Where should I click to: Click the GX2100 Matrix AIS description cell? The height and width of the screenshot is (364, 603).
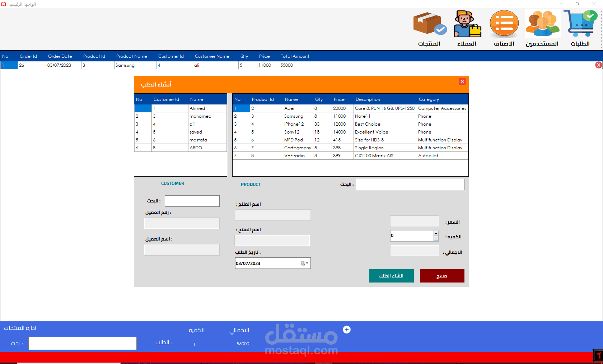click(x=385, y=156)
